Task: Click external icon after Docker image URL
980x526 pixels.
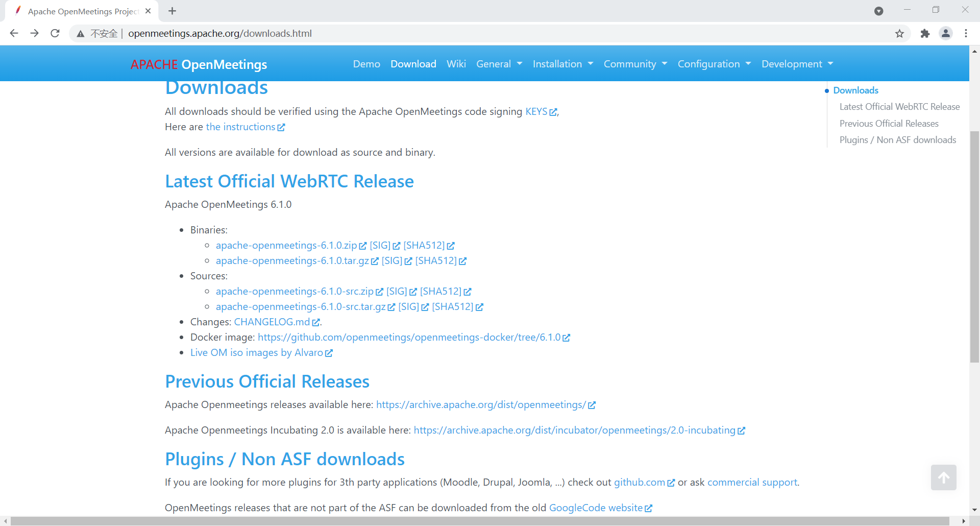Action: 566,338
